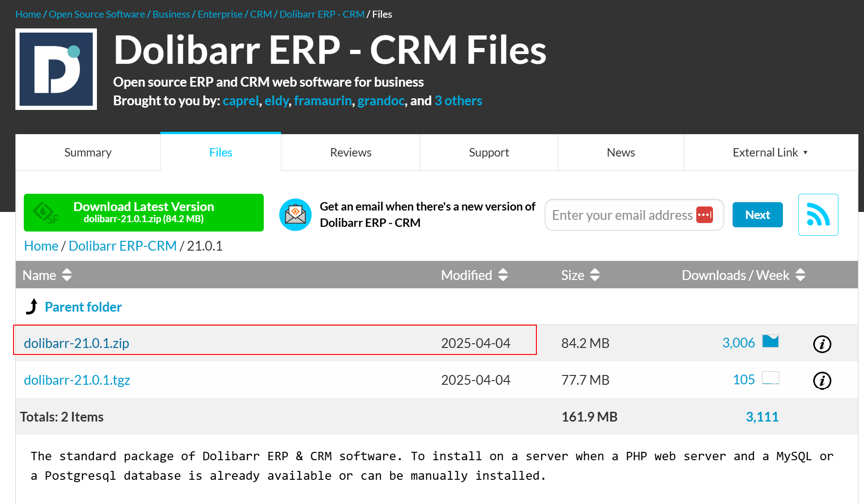Click the 3 others link

(459, 101)
